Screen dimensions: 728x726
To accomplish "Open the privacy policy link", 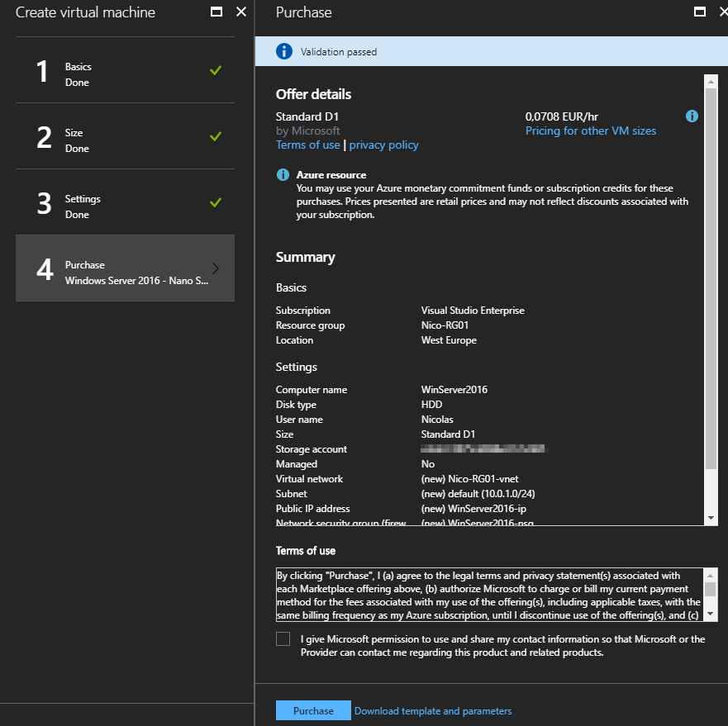I will [x=384, y=145].
